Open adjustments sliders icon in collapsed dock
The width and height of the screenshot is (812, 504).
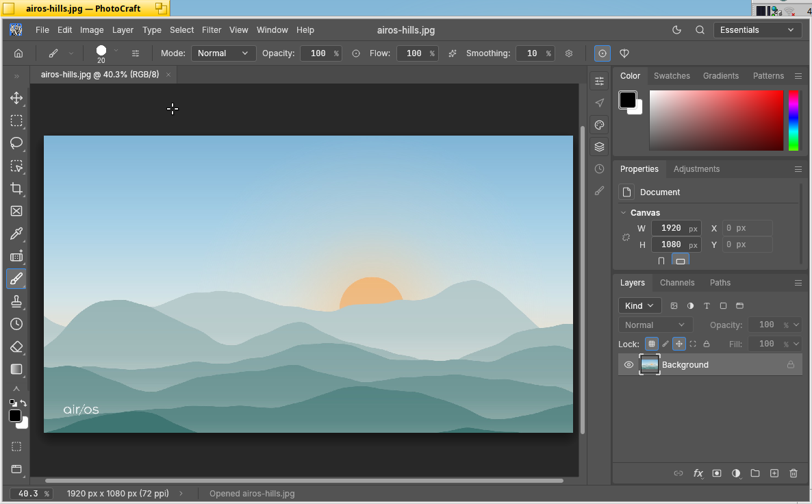click(x=599, y=81)
